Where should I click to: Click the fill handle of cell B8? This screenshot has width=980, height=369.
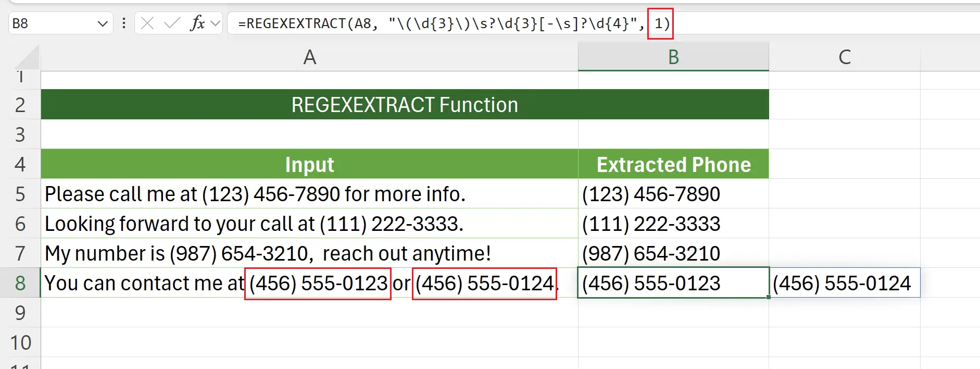[769, 297]
